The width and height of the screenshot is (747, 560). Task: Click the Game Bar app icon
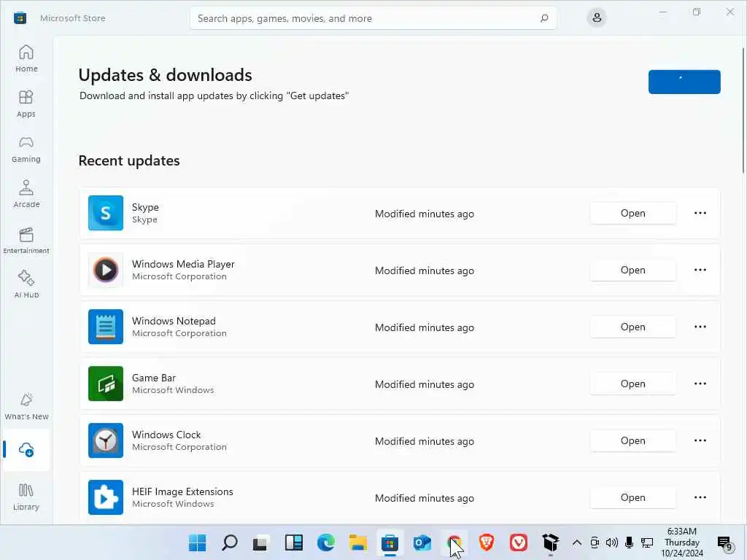point(106,384)
